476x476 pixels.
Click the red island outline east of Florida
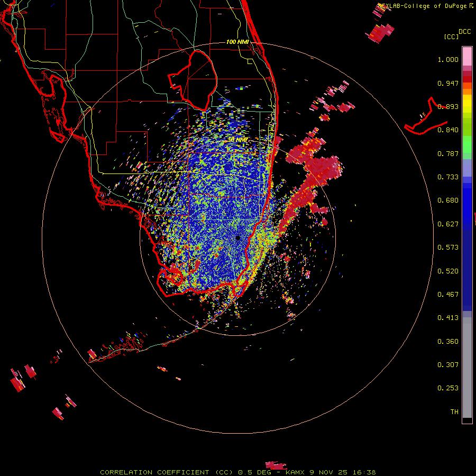coord(426,117)
